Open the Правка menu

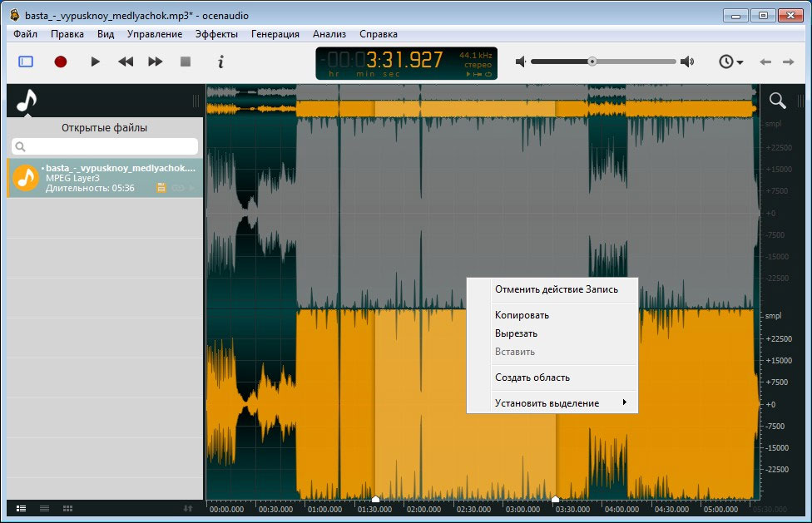coord(67,34)
